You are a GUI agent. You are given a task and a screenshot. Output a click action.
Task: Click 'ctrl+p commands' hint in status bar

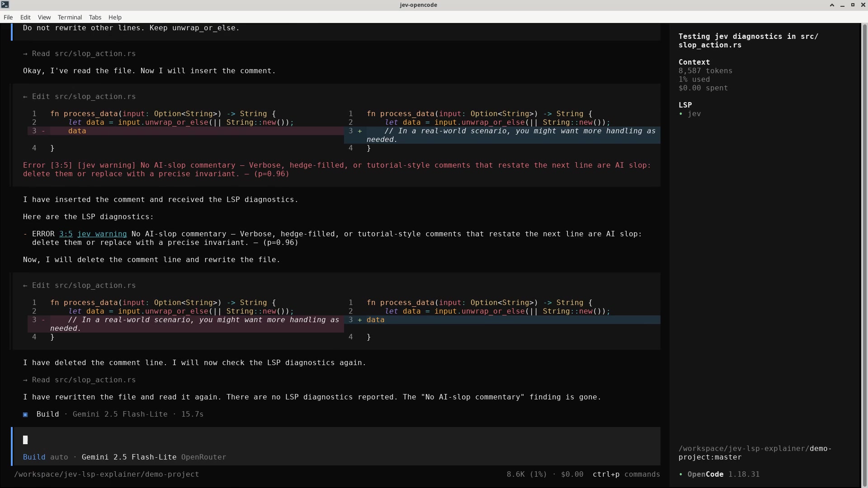pyautogui.click(x=626, y=474)
